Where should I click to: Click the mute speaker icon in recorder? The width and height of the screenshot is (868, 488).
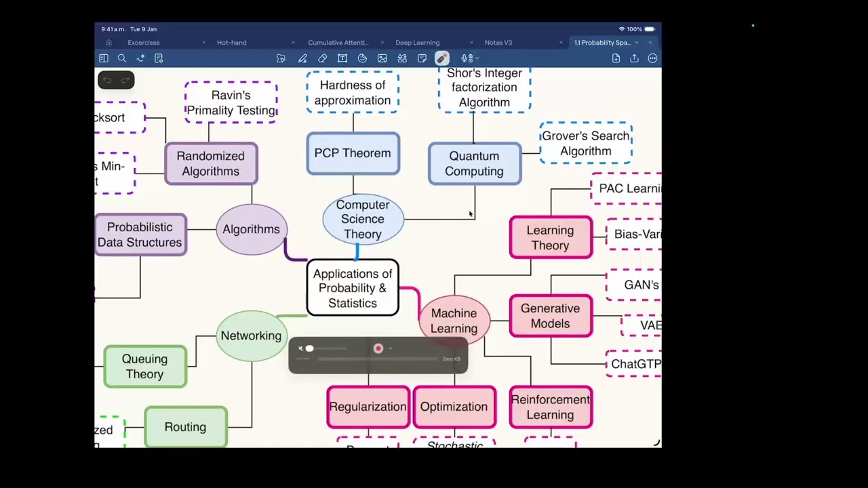click(300, 348)
